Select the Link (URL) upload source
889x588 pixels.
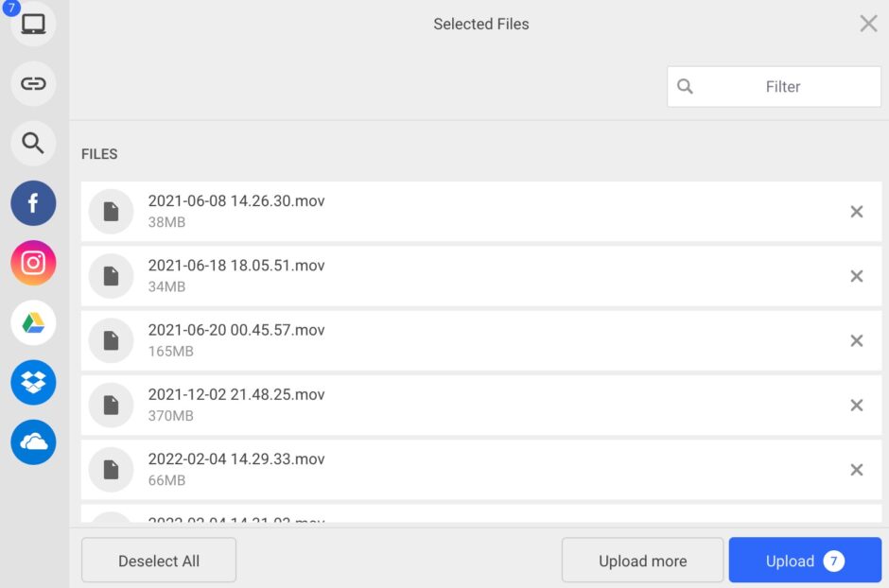pyautogui.click(x=33, y=84)
